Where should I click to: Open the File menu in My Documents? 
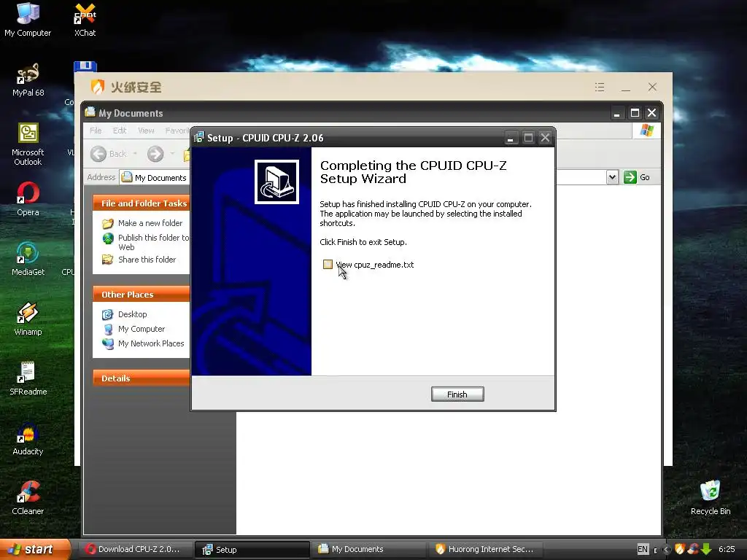click(96, 131)
